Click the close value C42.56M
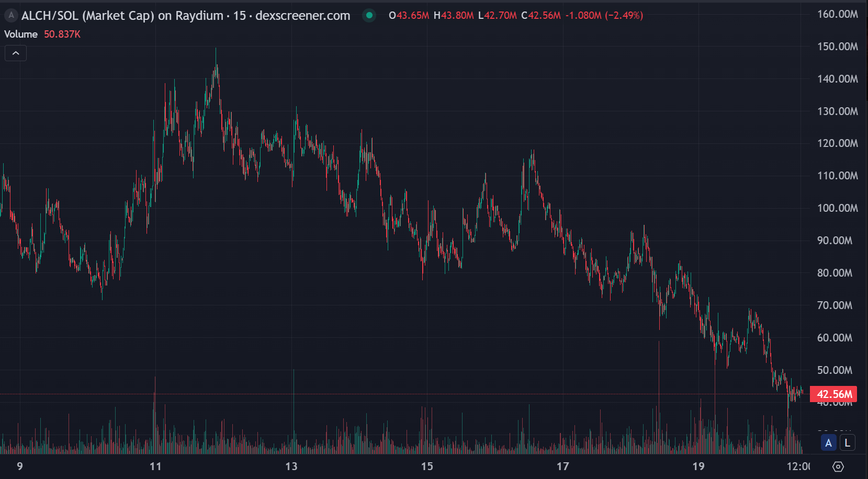 point(541,16)
